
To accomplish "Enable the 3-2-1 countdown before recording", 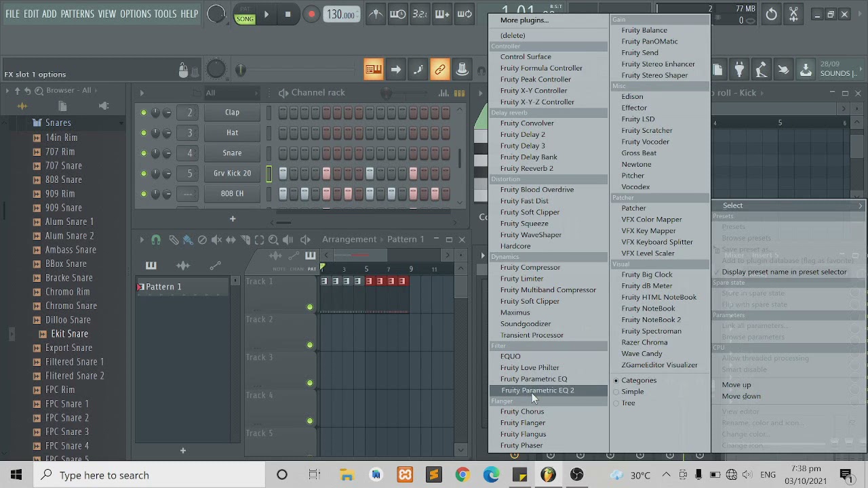I will point(420,14).
